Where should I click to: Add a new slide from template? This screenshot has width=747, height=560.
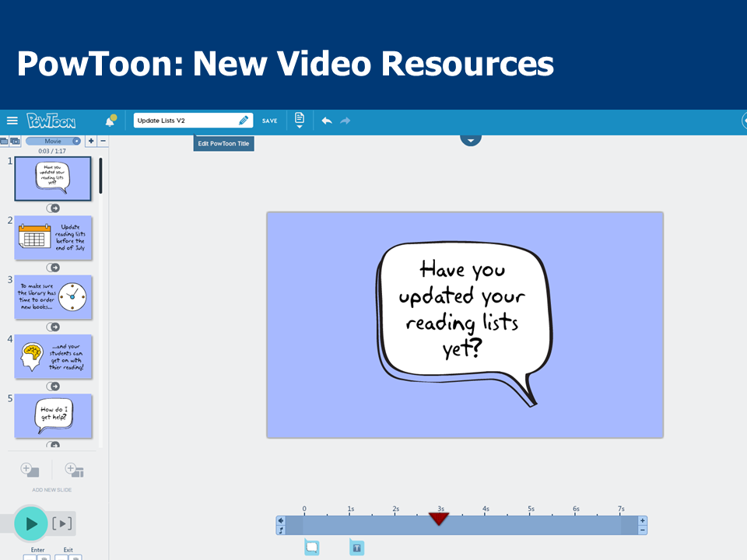click(x=74, y=470)
